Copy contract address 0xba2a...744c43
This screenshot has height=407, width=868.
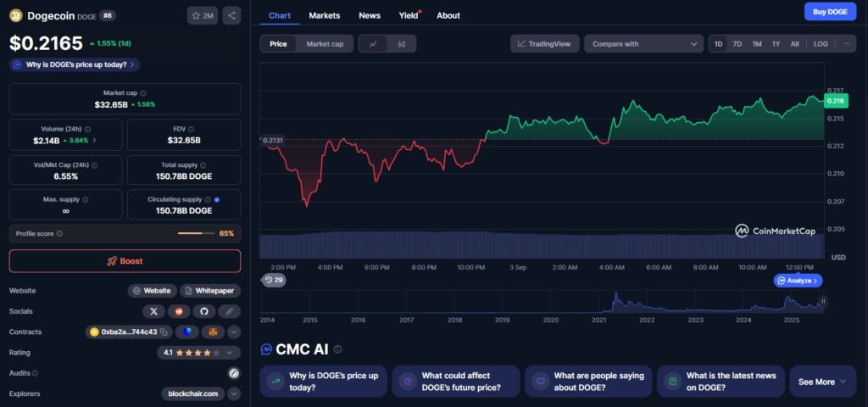pos(164,332)
